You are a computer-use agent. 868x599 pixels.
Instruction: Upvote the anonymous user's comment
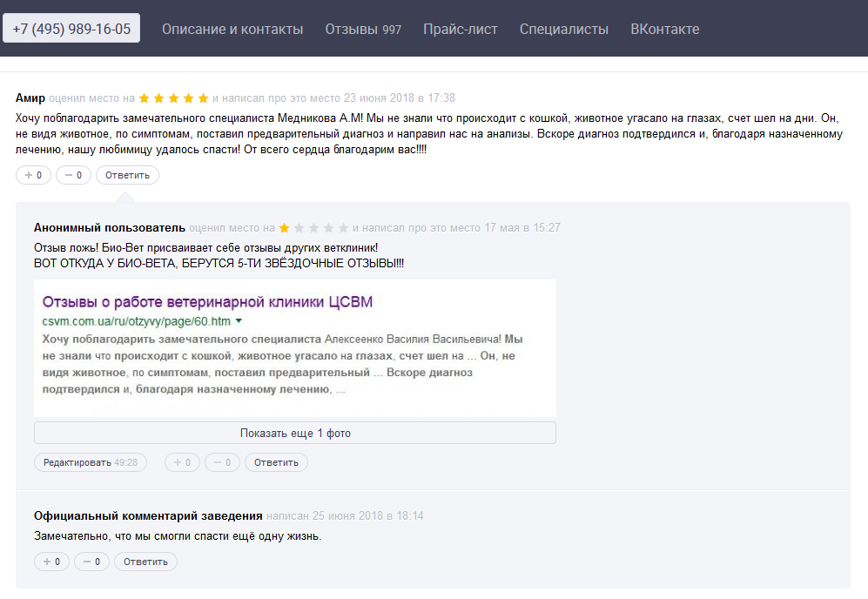(x=182, y=462)
